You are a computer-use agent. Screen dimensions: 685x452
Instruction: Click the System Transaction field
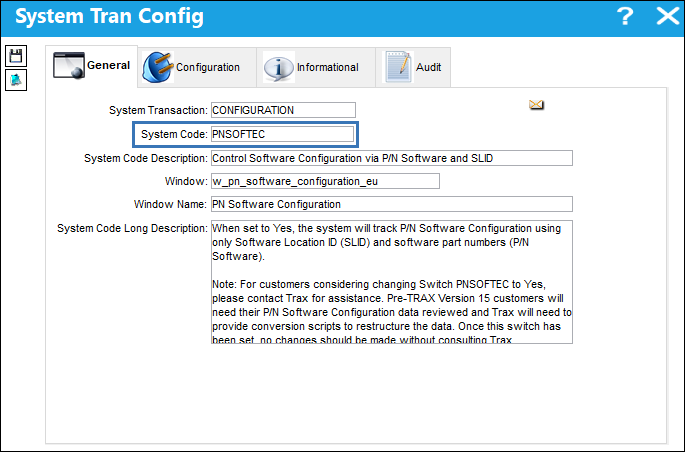click(x=283, y=110)
